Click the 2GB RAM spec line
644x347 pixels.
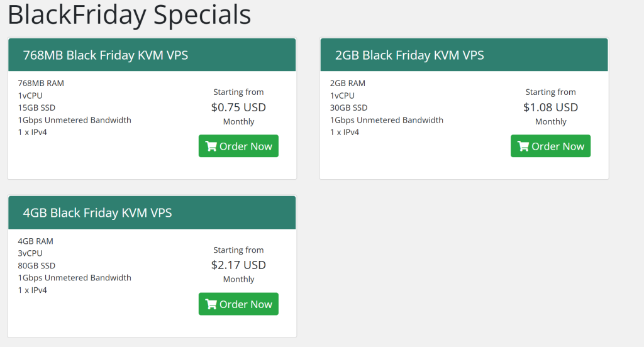(x=347, y=83)
